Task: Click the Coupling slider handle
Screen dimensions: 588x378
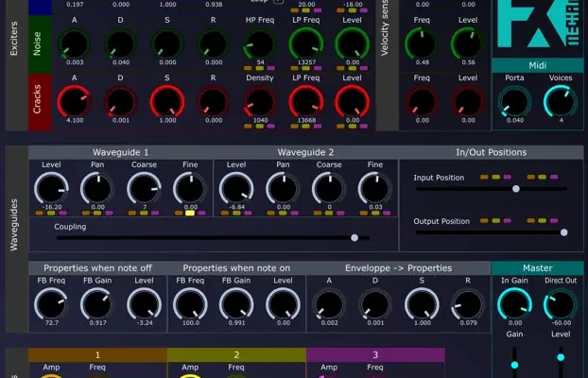Action: pyautogui.click(x=355, y=238)
